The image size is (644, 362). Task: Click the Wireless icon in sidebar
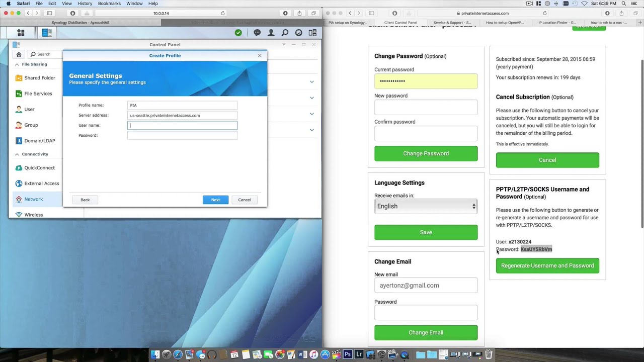pos(19,215)
